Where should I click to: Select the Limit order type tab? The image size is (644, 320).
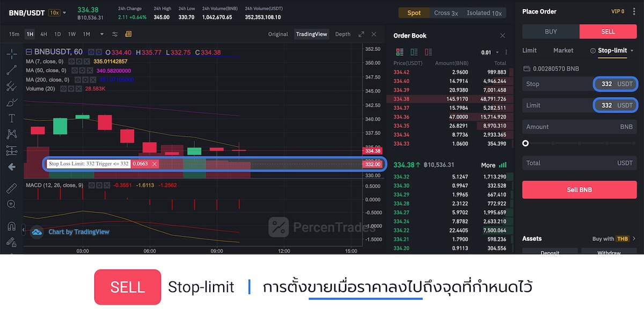click(x=530, y=50)
